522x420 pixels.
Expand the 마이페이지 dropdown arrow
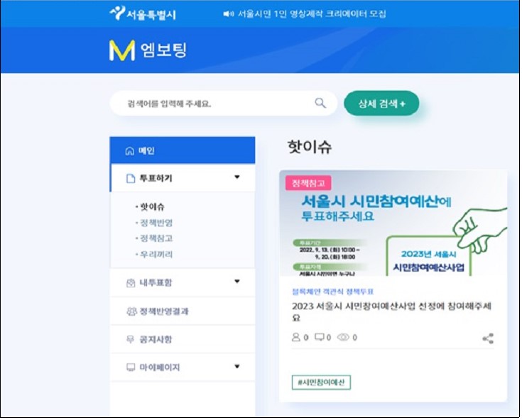pyautogui.click(x=237, y=367)
